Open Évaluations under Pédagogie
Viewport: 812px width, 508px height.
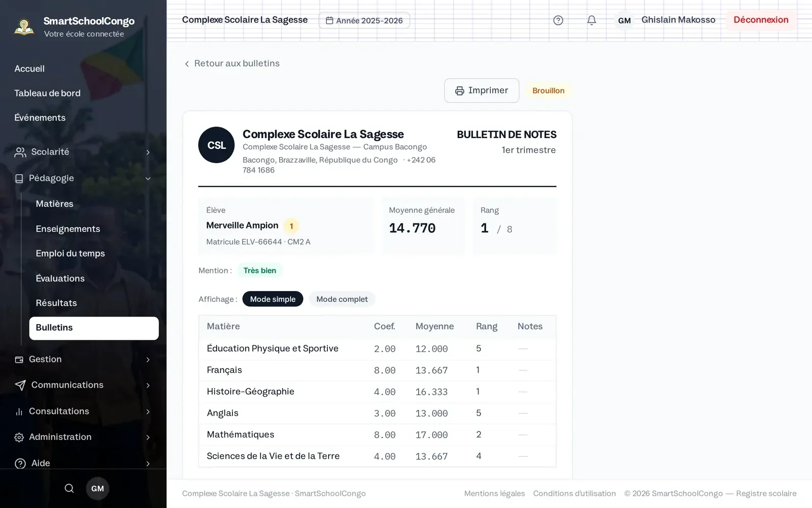(60, 278)
